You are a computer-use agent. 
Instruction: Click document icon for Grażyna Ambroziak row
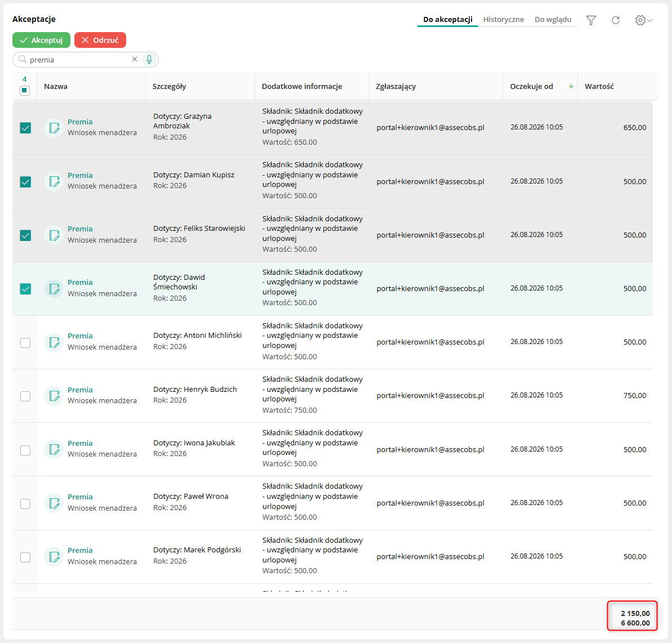point(54,128)
